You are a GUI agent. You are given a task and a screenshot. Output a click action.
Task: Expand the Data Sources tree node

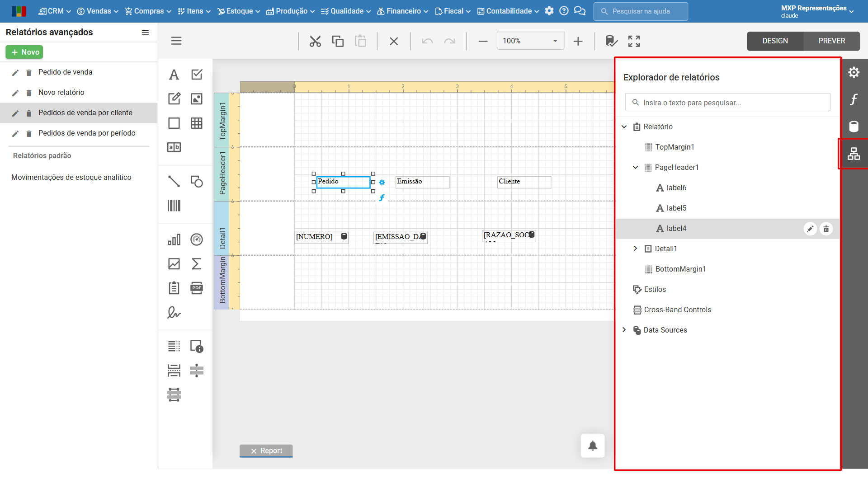[624, 330]
